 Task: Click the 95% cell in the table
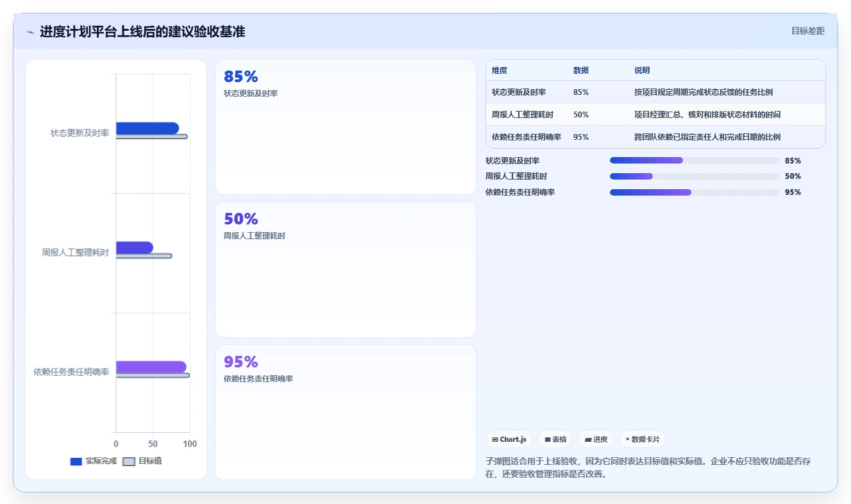pos(581,137)
